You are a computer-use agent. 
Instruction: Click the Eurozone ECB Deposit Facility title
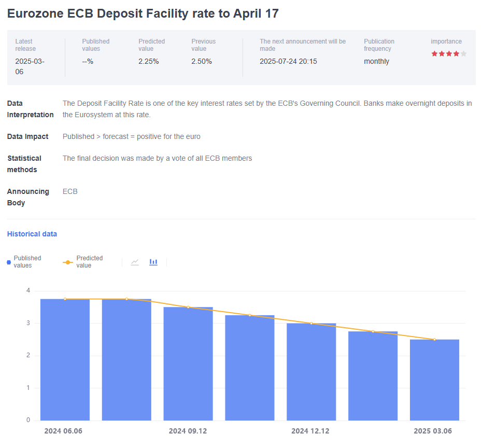click(x=143, y=13)
